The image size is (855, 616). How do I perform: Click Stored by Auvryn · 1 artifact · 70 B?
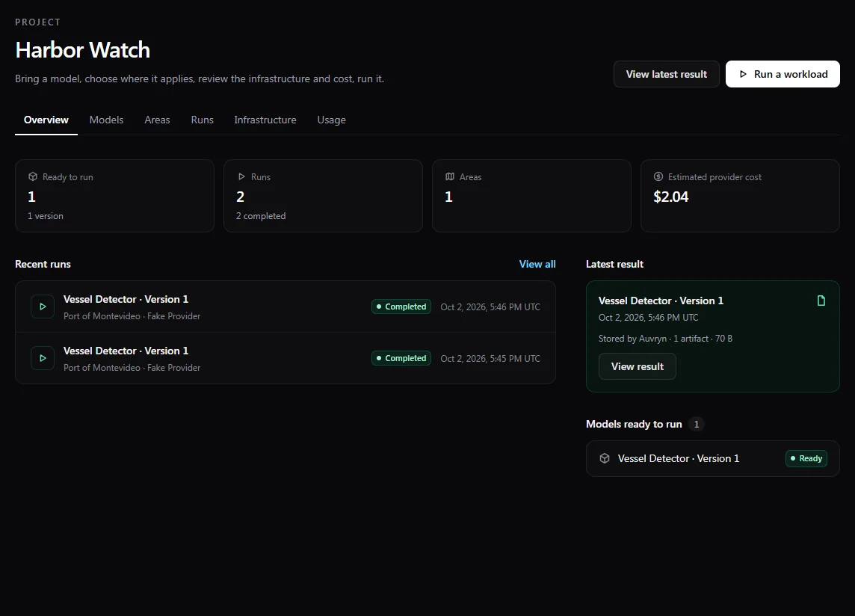[665, 339]
